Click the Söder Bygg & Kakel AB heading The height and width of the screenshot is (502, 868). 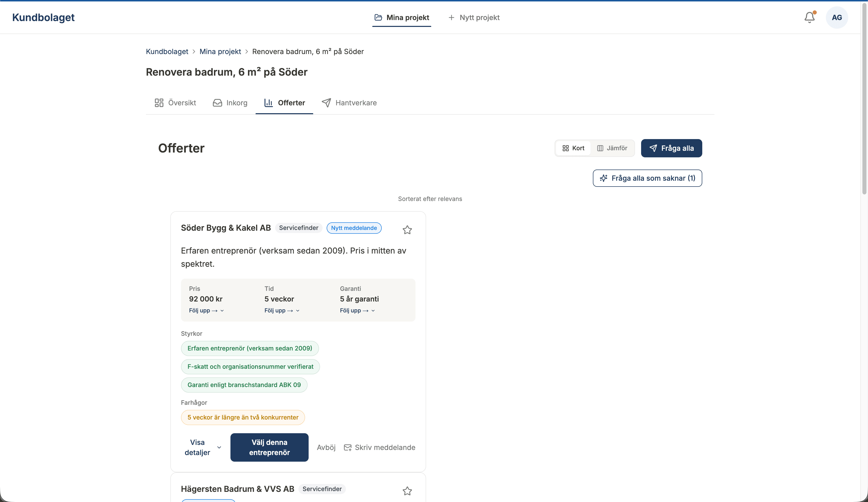click(x=226, y=228)
